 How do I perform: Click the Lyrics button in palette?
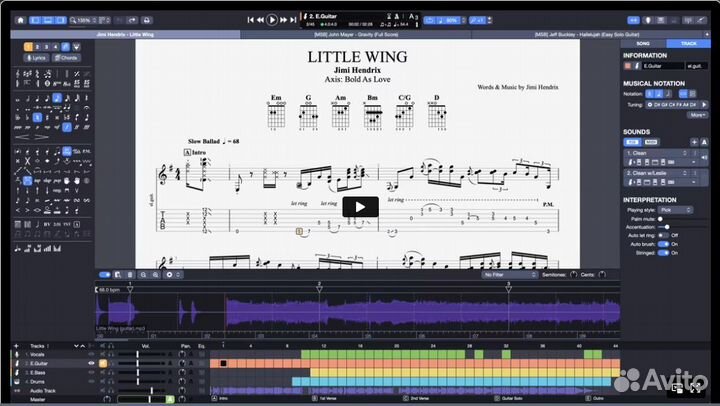36,59
